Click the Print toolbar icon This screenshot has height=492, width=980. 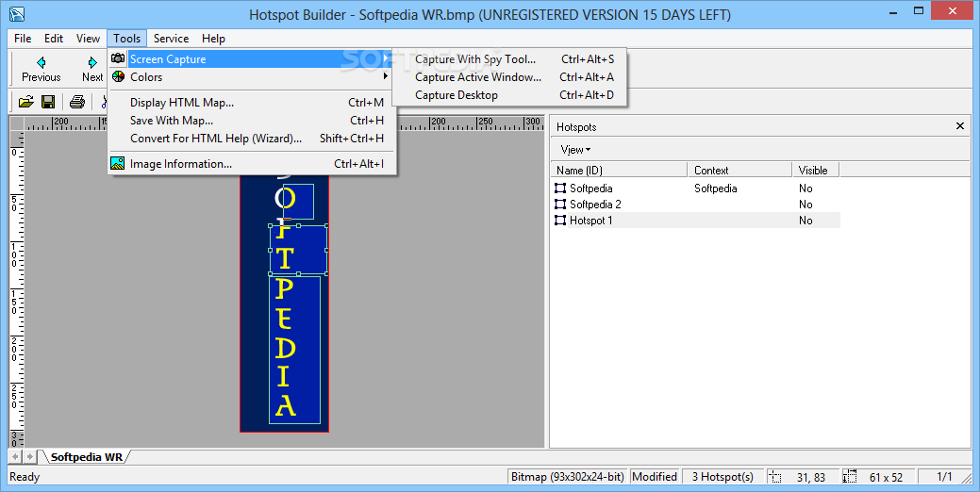[x=77, y=101]
